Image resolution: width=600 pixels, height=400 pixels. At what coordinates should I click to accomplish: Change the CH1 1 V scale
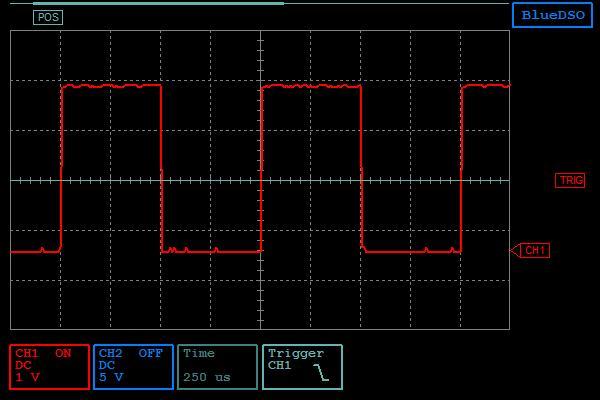point(27,377)
